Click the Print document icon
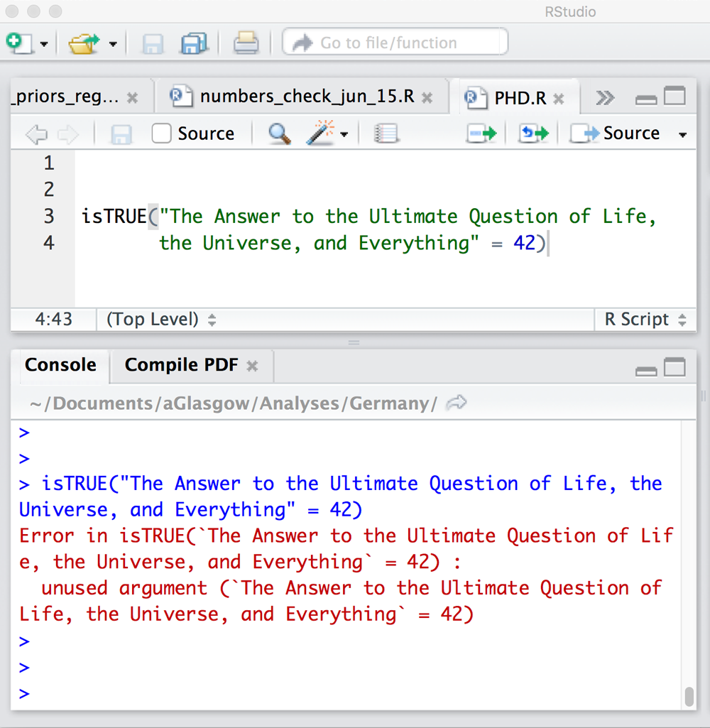 (x=246, y=44)
